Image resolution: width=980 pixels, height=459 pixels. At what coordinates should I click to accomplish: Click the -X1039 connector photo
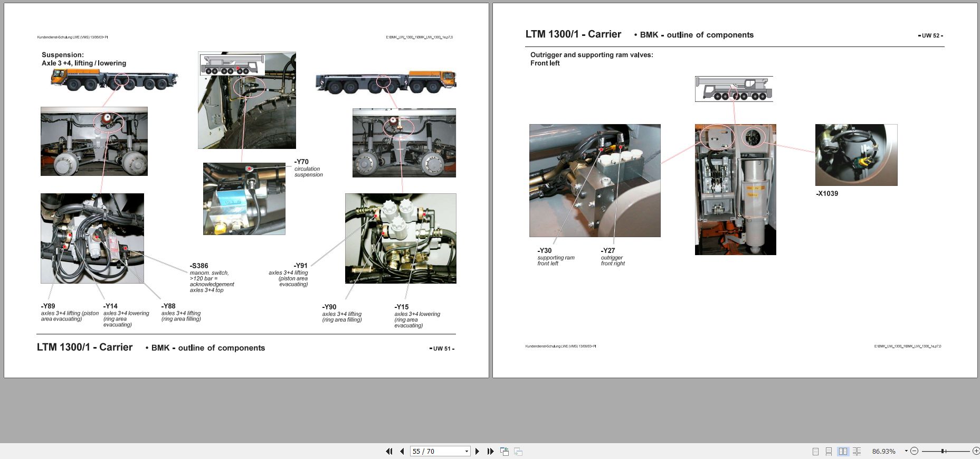click(856, 155)
